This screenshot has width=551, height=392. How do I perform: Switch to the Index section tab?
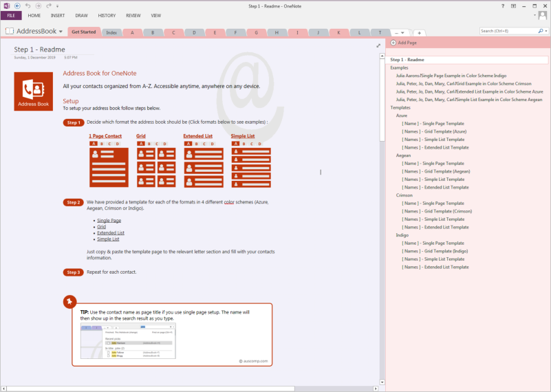point(111,32)
